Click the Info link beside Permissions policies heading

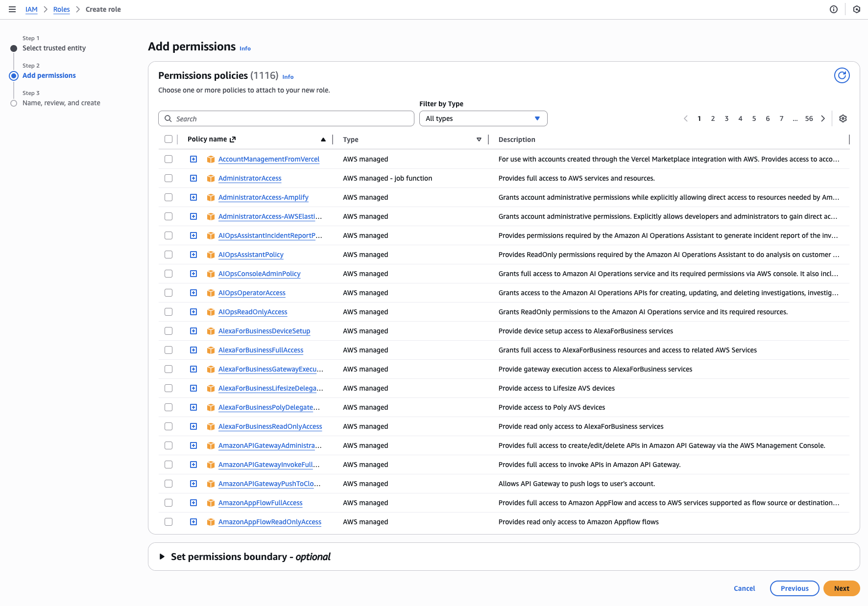click(x=288, y=77)
